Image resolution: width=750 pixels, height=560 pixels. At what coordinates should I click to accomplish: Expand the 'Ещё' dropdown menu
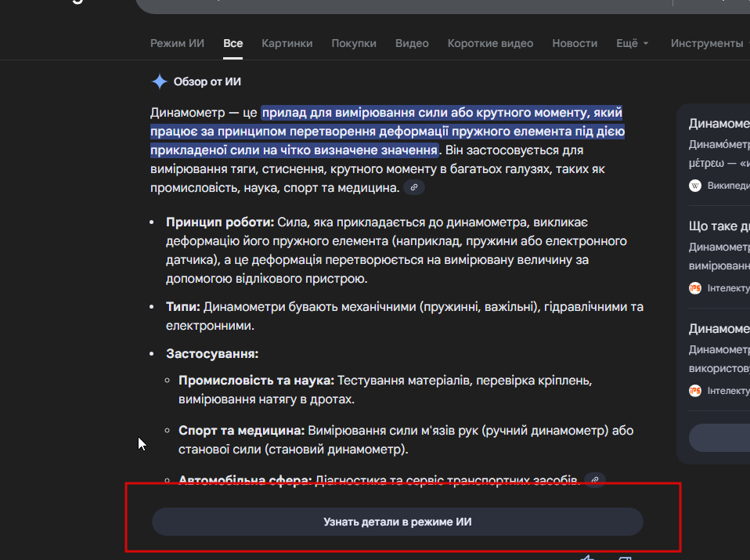tap(632, 43)
